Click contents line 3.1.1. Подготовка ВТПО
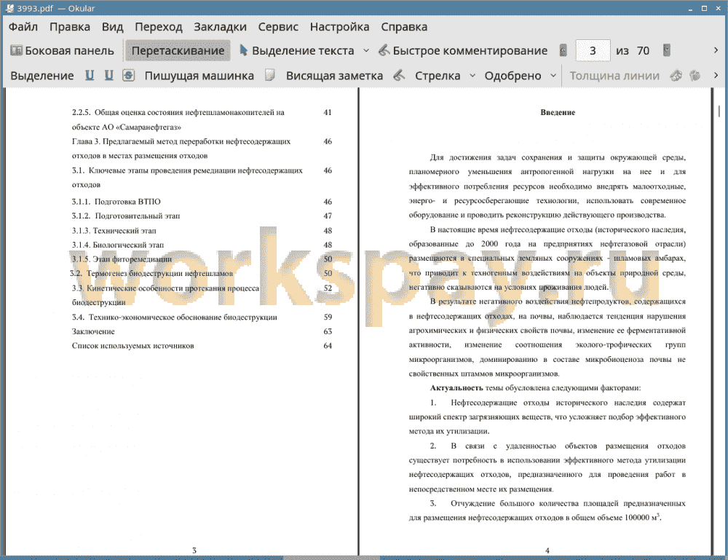728x560 pixels. tap(116, 202)
